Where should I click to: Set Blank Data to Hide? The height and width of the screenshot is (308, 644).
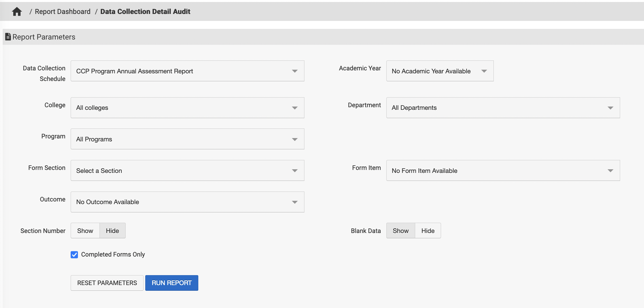click(x=428, y=231)
